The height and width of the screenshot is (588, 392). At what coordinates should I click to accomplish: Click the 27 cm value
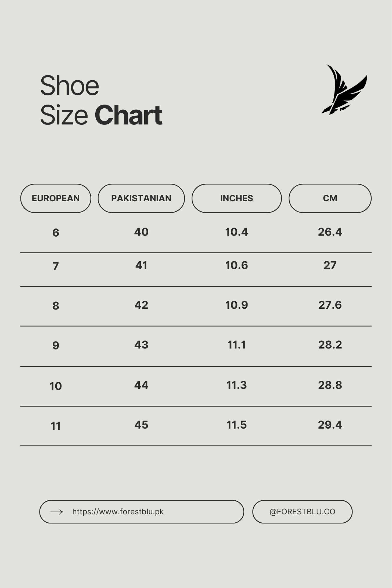click(x=330, y=265)
